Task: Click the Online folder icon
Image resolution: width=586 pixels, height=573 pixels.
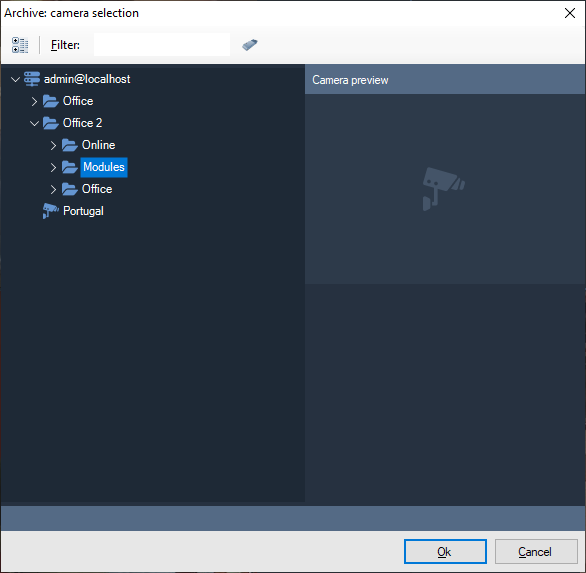Action: point(70,145)
